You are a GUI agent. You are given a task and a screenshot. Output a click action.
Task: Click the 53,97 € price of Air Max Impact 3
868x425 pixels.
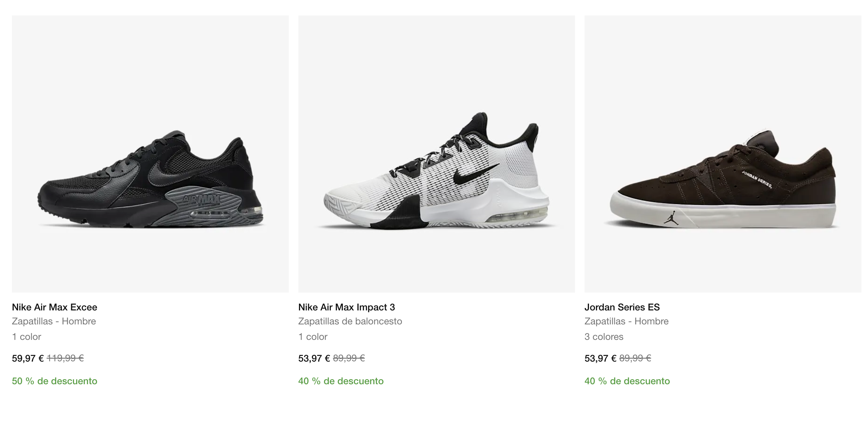pyautogui.click(x=314, y=358)
